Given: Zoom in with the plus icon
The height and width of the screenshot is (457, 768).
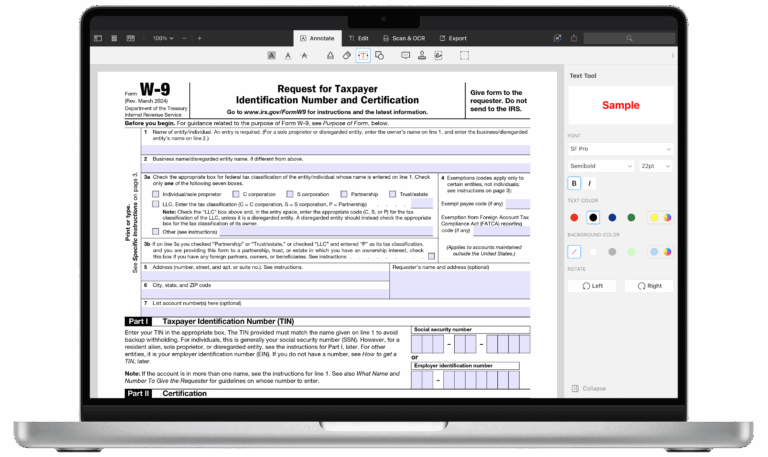Looking at the screenshot, I should click(199, 38).
